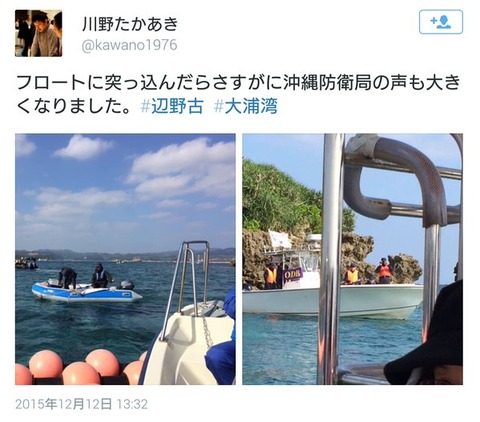Click the distant shoreline in left photo
Image resolution: width=480 pixels, height=422 pixels.
point(125,255)
